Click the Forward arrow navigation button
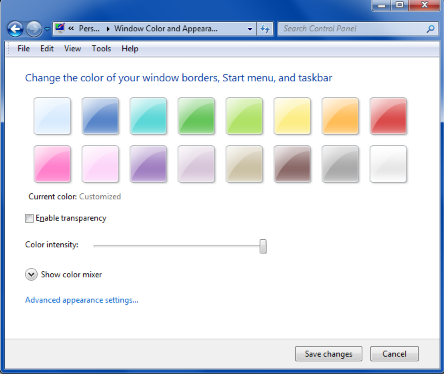 tap(34, 29)
